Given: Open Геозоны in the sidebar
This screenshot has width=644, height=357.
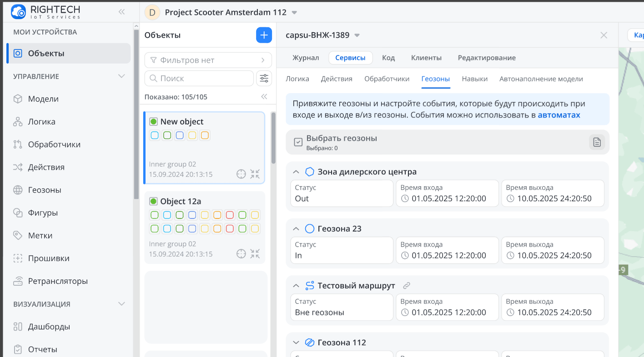Looking at the screenshot, I should click(45, 190).
